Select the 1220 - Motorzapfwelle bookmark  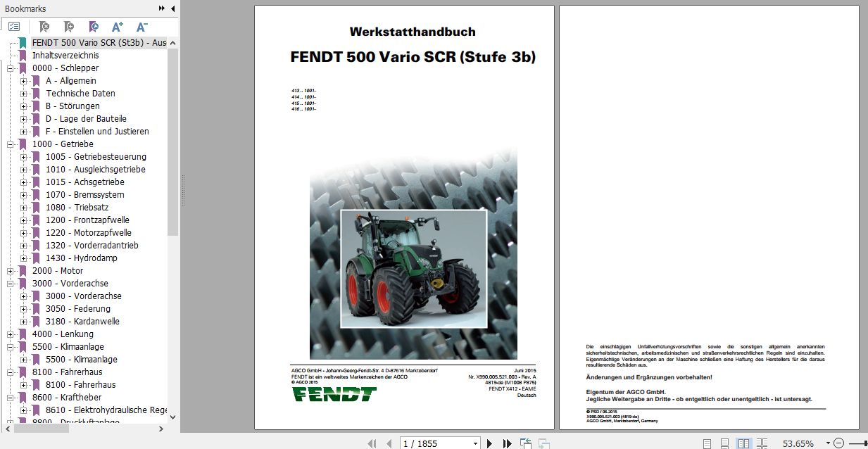click(89, 233)
